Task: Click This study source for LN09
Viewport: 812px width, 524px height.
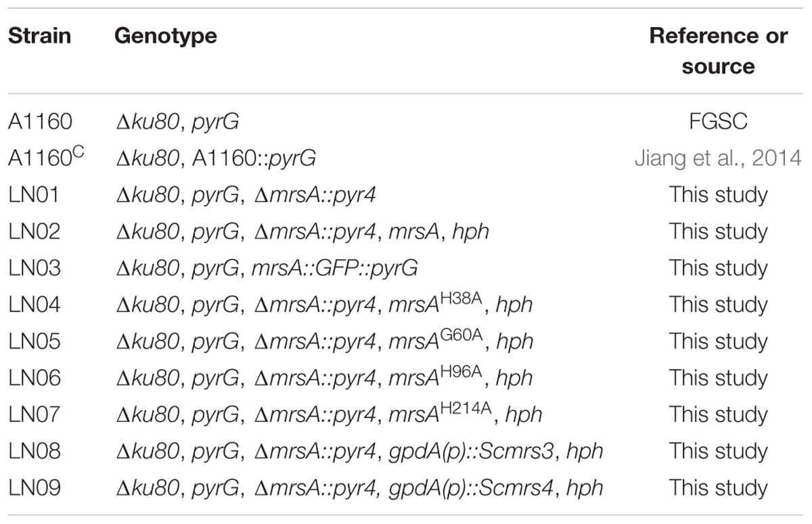Action: [718, 487]
